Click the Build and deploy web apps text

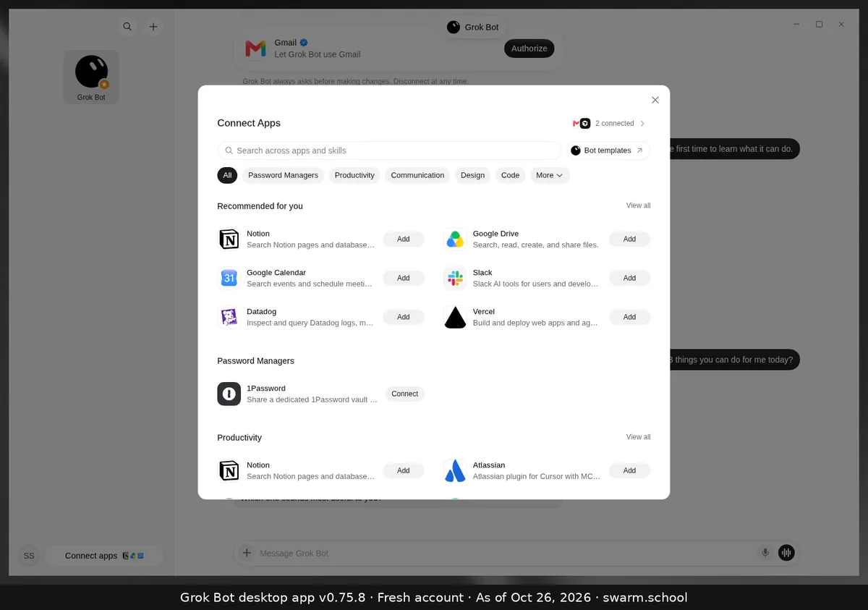tap(536, 323)
